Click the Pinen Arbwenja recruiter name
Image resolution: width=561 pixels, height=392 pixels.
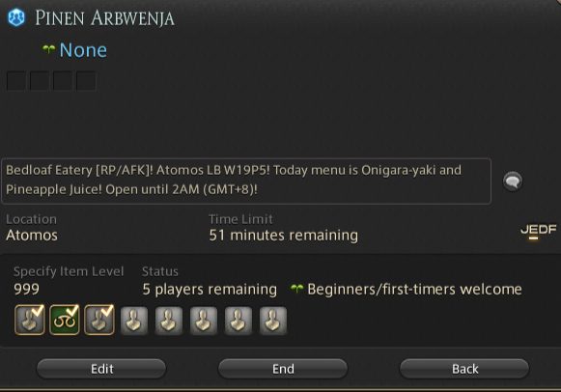coord(104,18)
